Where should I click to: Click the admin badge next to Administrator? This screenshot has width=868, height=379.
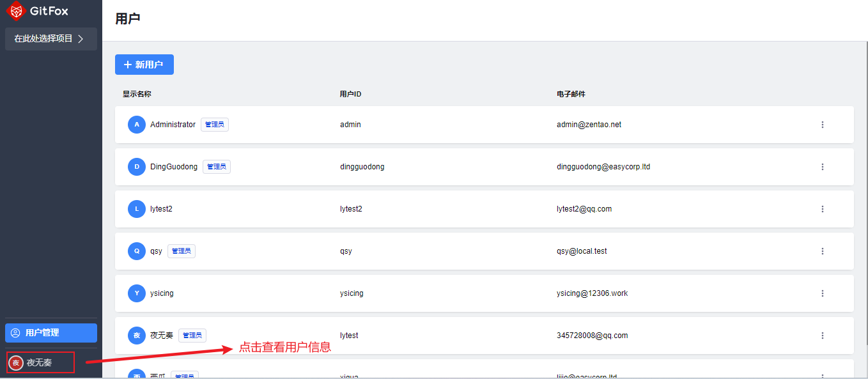click(215, 125)
